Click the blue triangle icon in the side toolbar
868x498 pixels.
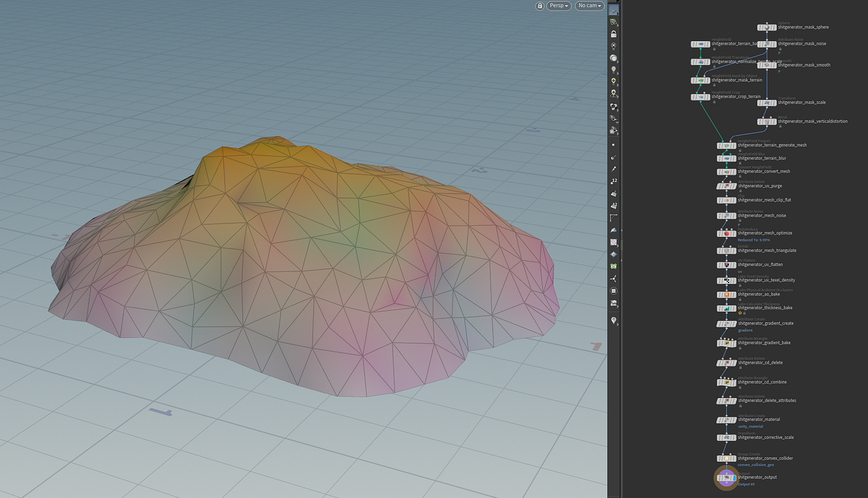614,230
